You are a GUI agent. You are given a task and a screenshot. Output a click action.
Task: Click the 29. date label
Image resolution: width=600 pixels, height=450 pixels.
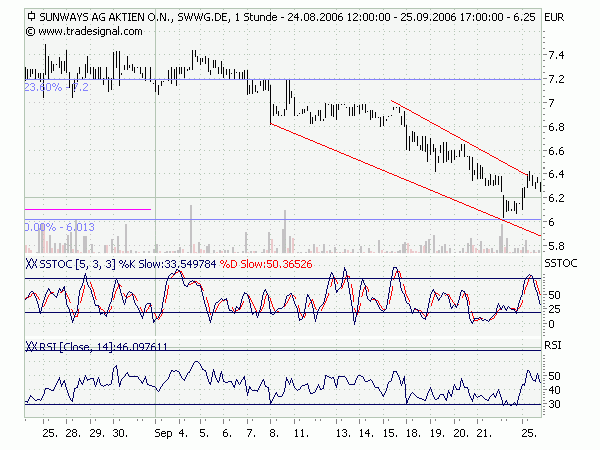(97, 433)
